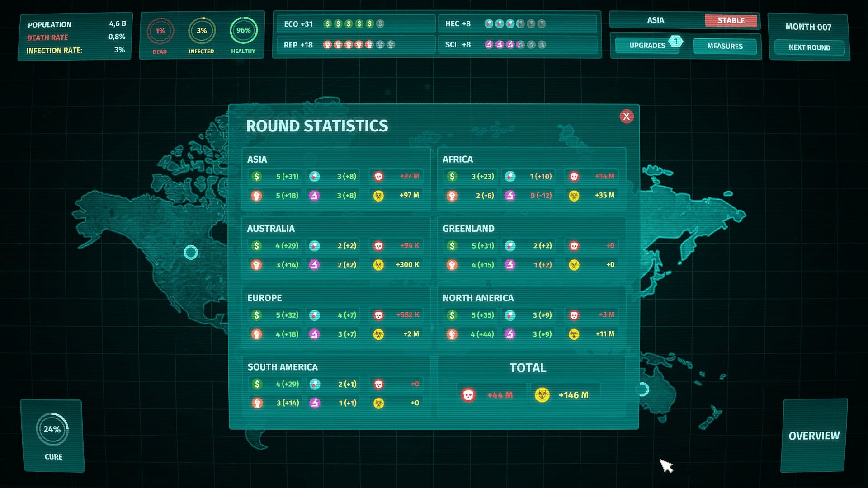
Task: Click the Dead 1% indicator
Action: (160, 31)
